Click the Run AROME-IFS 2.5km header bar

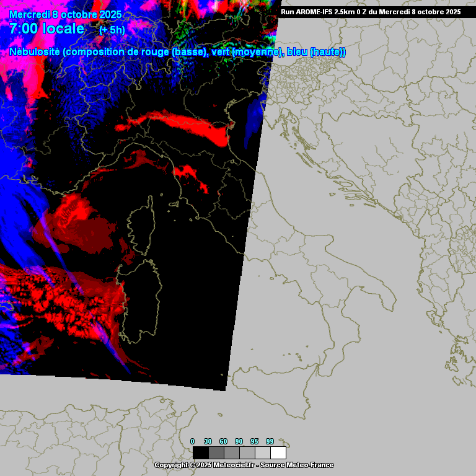tap(371, 12)
